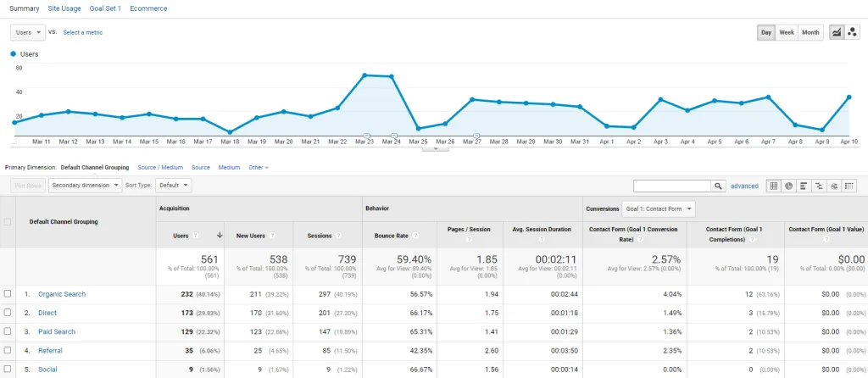This screenshot has width=868, height=378.
Task: Click the help icon beside New Users
Action: (x=272, y=236)
